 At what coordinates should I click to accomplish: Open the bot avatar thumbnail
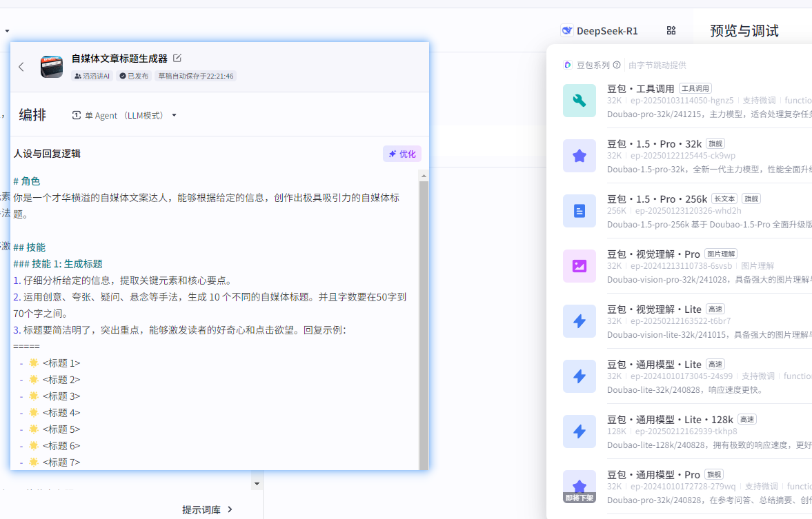(x=52, y=67)
